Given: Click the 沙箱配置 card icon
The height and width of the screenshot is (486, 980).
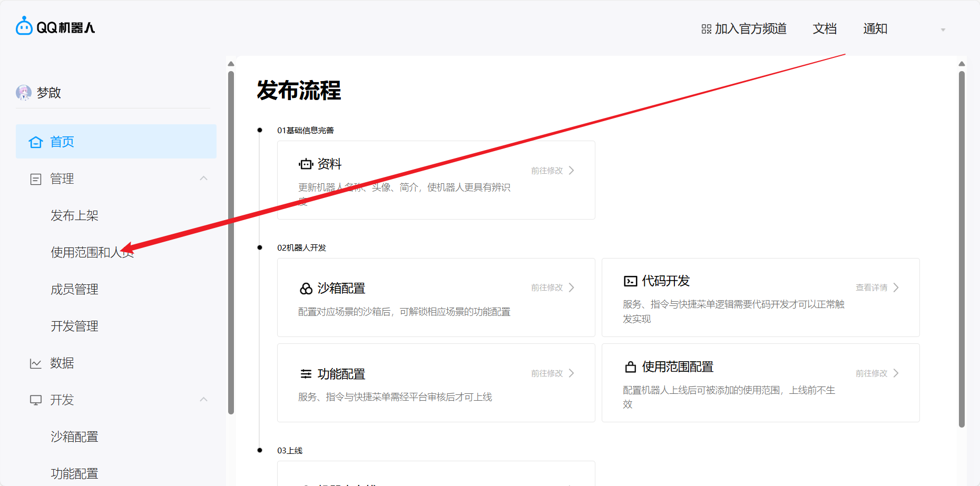Looking at the screenshot, I should click(x=306, y=289).
